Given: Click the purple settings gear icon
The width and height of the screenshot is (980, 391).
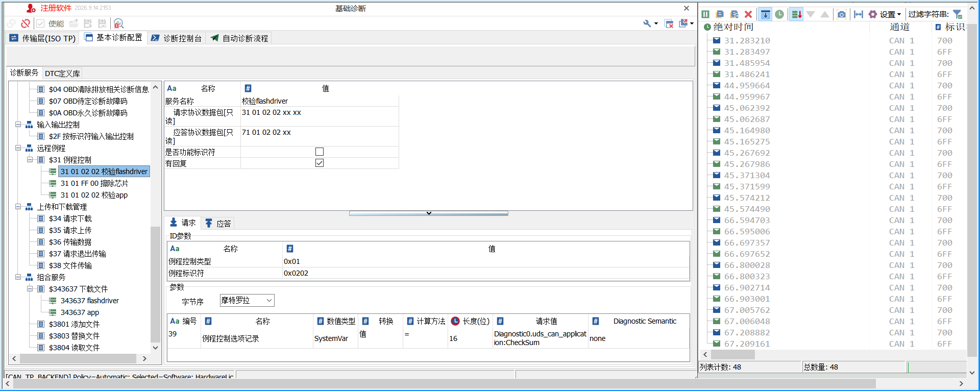Looking at the screenshot, I should point(873,14).
